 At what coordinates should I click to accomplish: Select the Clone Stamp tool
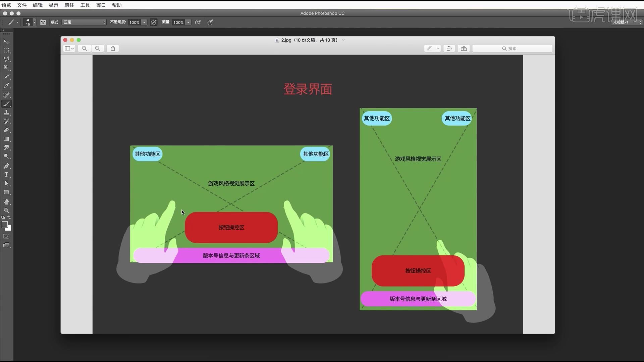click(6, 113)
